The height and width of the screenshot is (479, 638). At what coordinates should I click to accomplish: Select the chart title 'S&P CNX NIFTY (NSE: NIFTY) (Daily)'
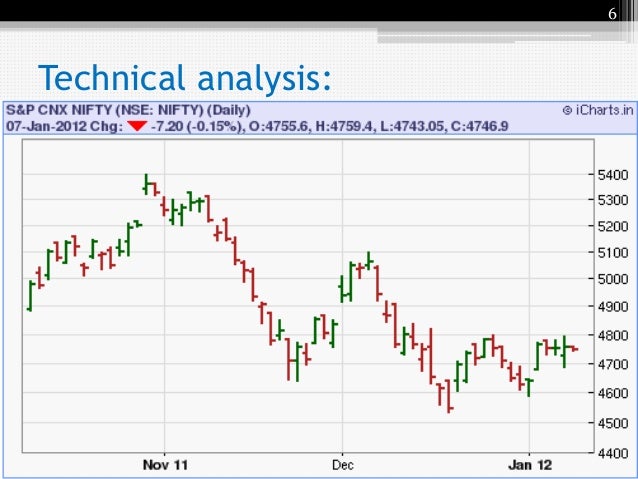128,110
